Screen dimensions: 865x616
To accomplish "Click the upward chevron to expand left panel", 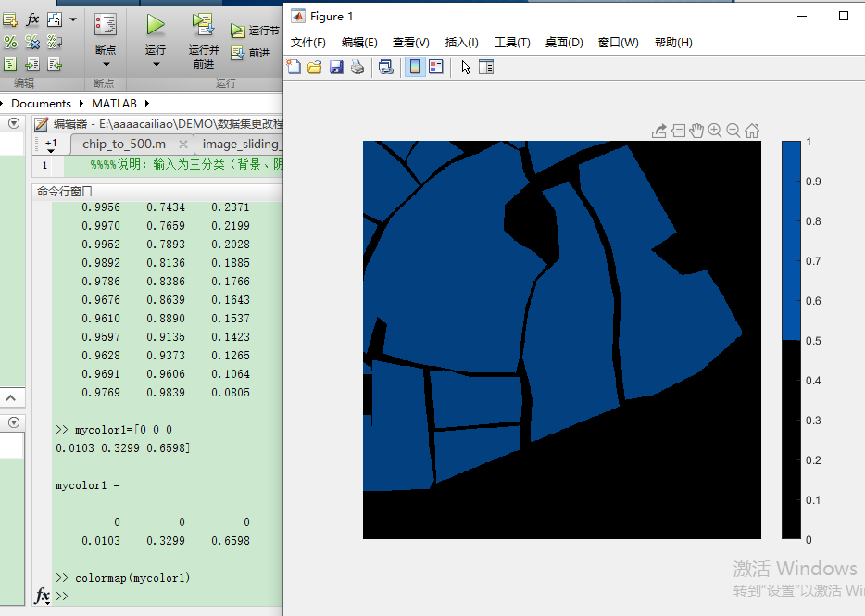I will click(x=11, y=397).
